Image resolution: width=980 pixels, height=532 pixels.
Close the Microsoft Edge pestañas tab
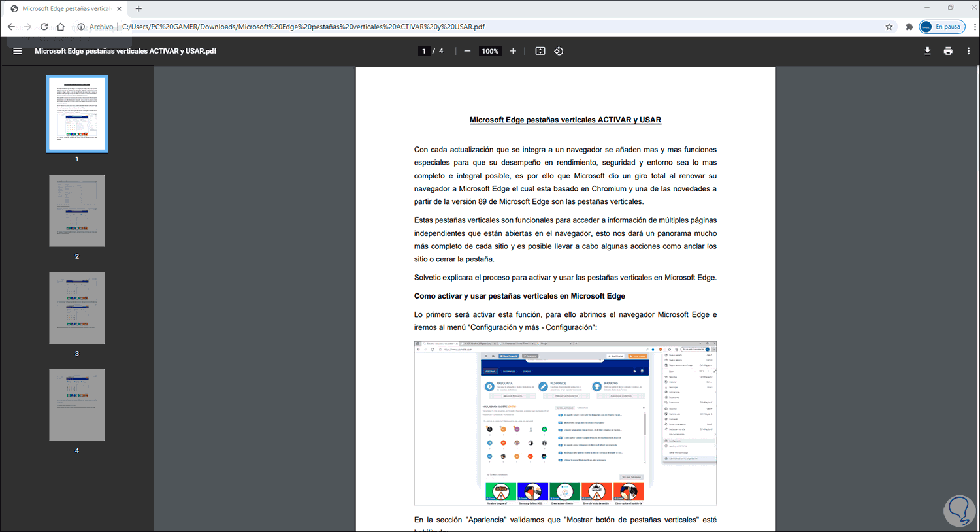pyautogui.click(x=119, y=8)
